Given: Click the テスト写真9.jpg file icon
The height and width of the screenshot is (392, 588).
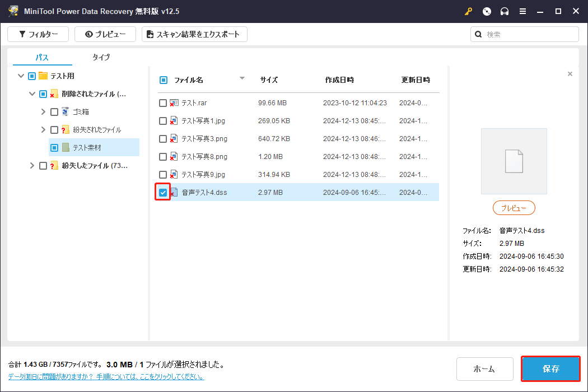Looking at the screenshot, I should pos(174,174).
